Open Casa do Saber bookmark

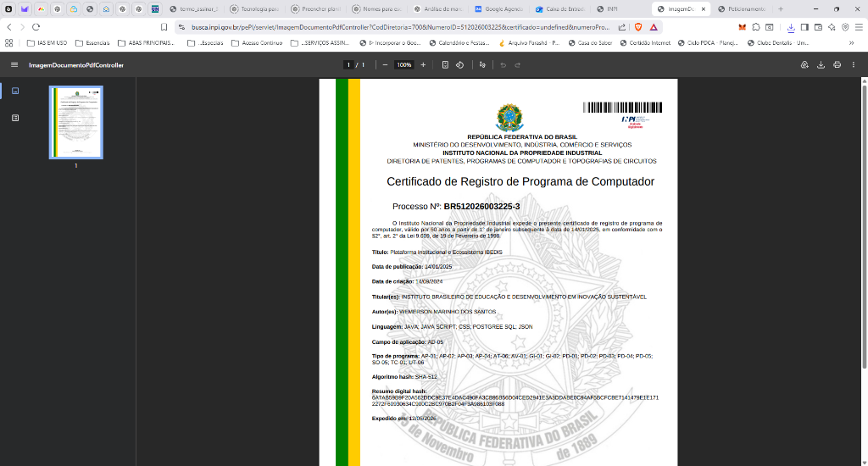click(x=590, y=42)
